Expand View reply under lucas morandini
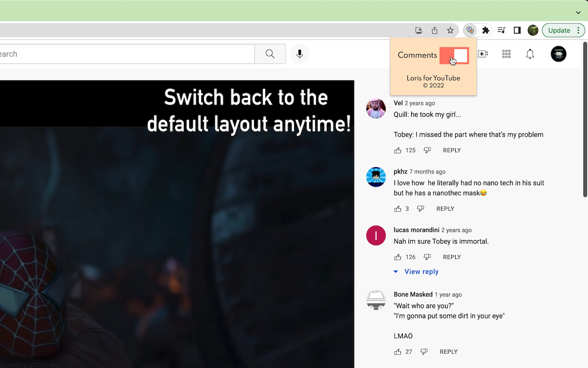 [416, 272]
